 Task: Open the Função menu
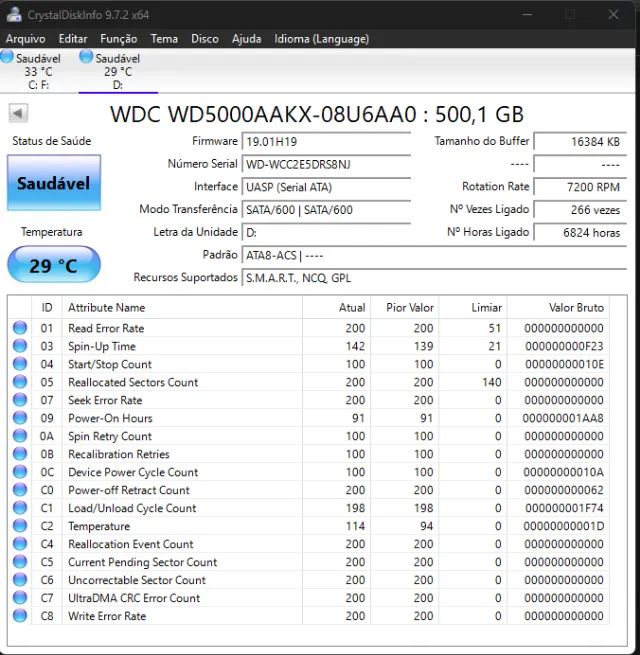tap(119, 39)
